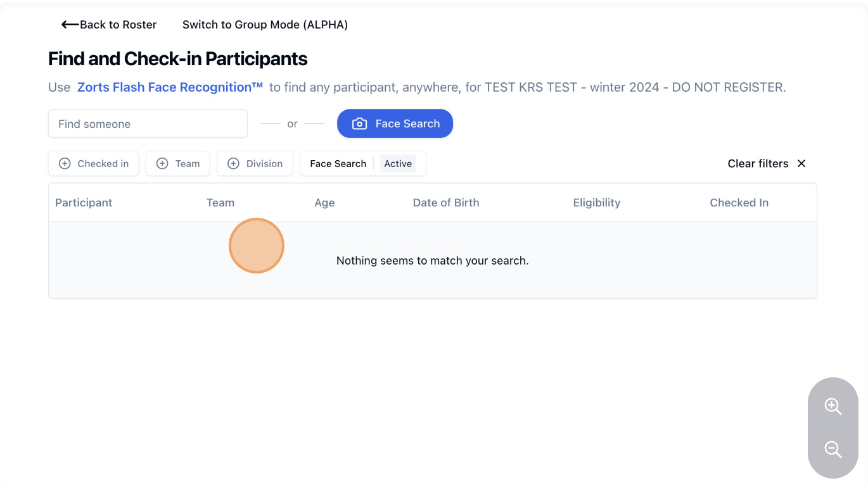Expand the Division filter

(255, 164)
